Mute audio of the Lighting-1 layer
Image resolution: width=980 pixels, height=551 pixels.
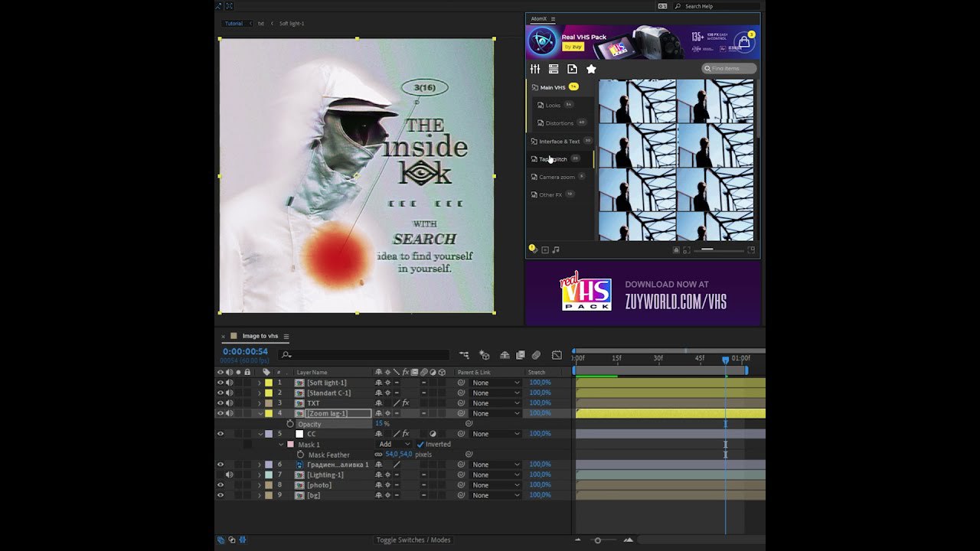(x=229, y=475)
